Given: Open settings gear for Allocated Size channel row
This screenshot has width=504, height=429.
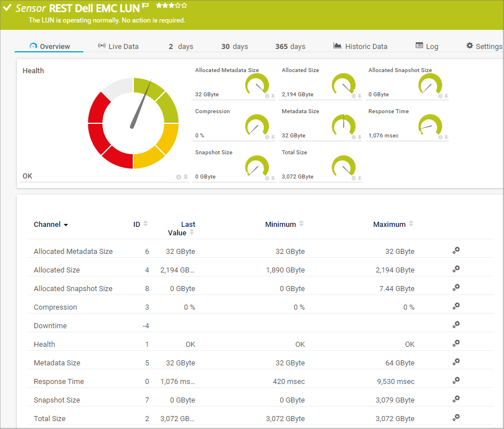Looking at the screenshot, I should pyautogui.click(x=456, y=270).
